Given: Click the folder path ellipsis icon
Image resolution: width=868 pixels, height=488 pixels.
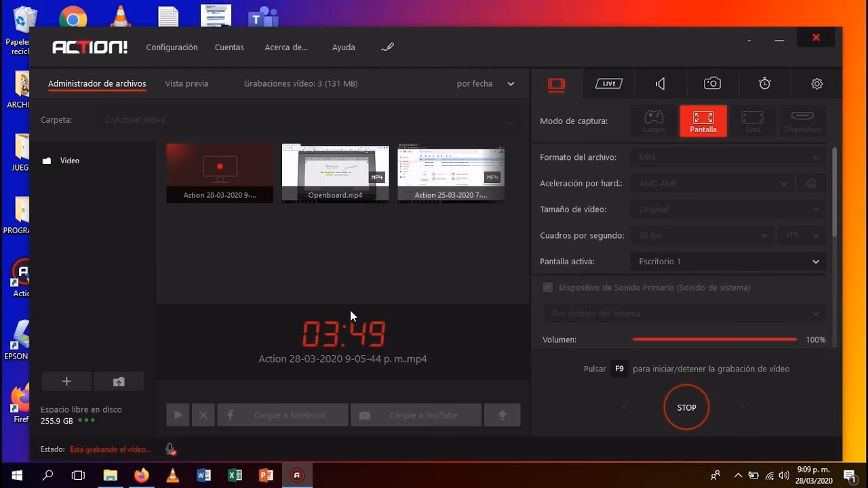Looking at the screenshot, I should 511,122.
